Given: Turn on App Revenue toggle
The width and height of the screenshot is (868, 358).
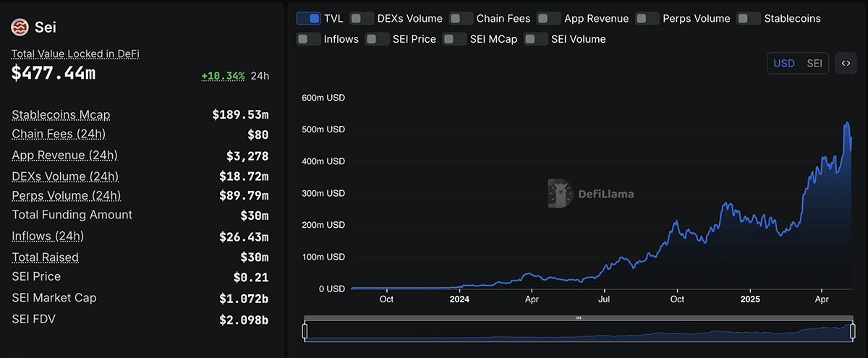Looking at the screenshot, I should (x=549, y=18).
